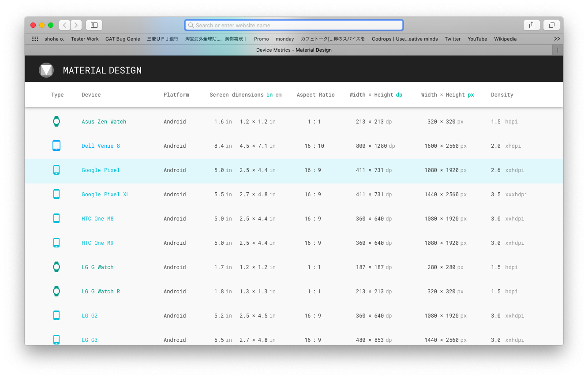Click the 187 × 187 dp cell
This screenshot has height=378, width=588.
point(374,267)
